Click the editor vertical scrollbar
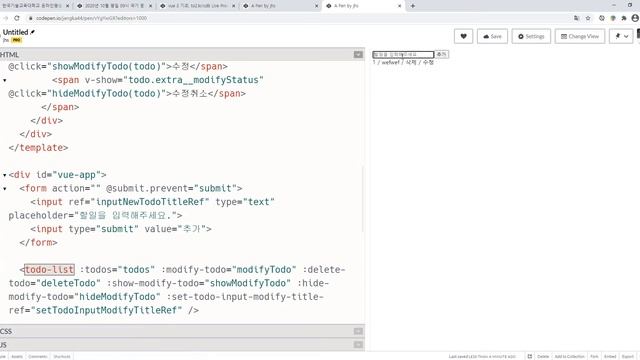Viewport: 640px width, 360px height. 363,199
